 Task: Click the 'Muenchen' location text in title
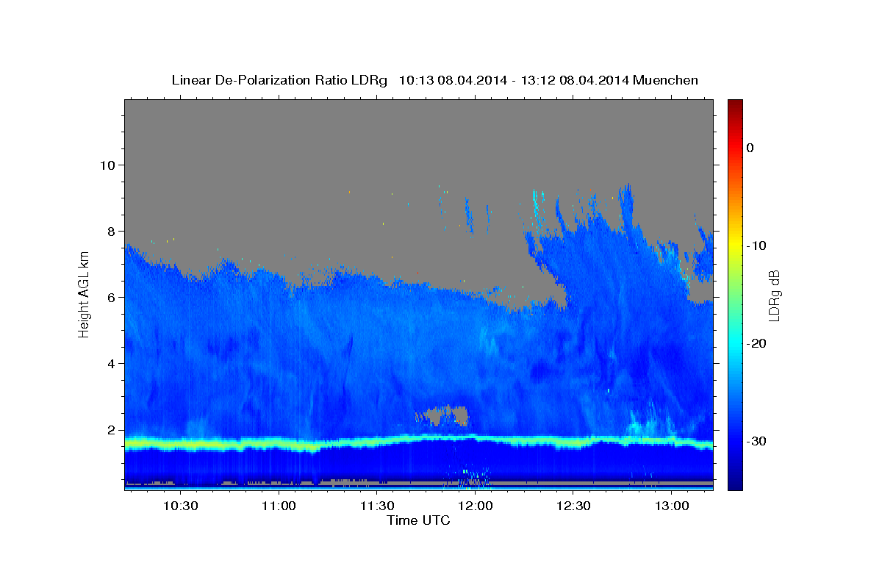(x=667, y=80)
